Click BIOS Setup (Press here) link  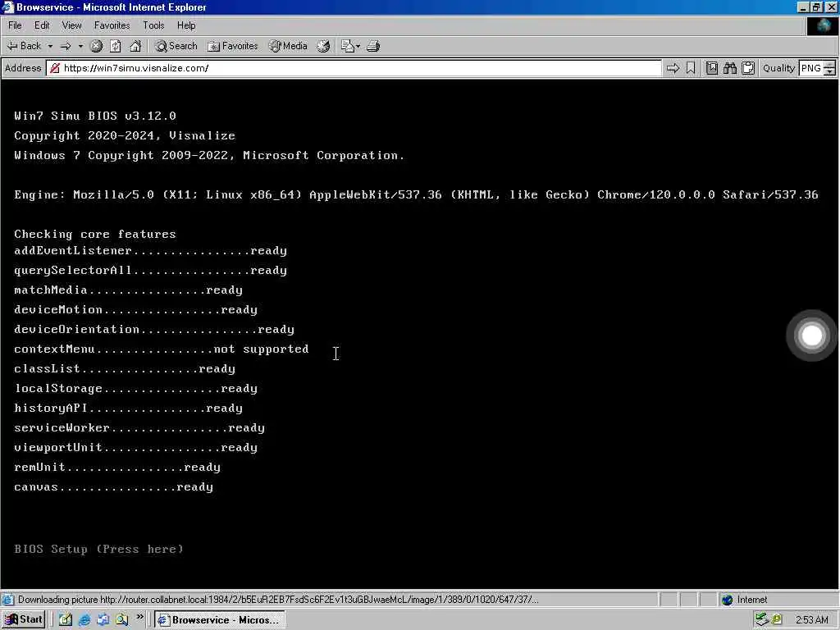pyautogui.click(x=98, y=549)
